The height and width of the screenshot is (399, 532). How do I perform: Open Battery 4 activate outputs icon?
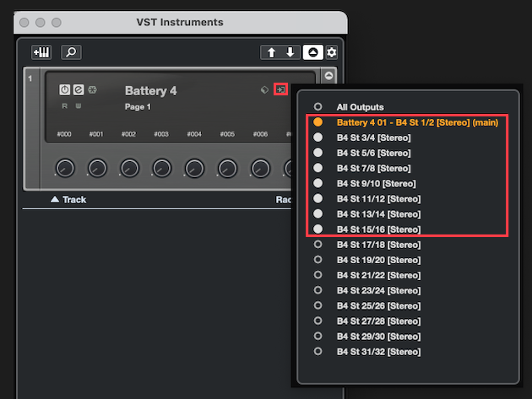[x=280, y=89]
